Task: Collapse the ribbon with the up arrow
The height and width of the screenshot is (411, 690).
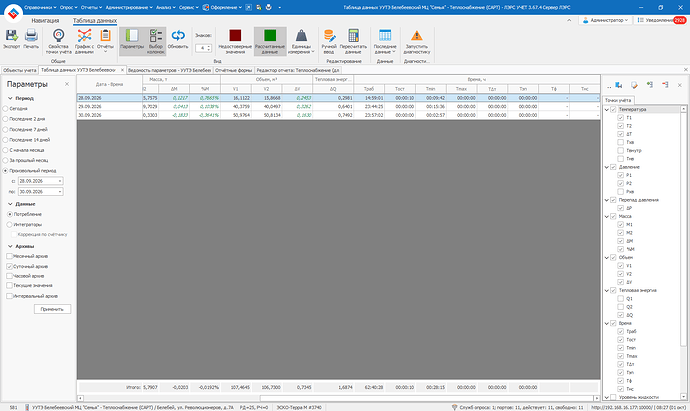Action: click(569, 20)
